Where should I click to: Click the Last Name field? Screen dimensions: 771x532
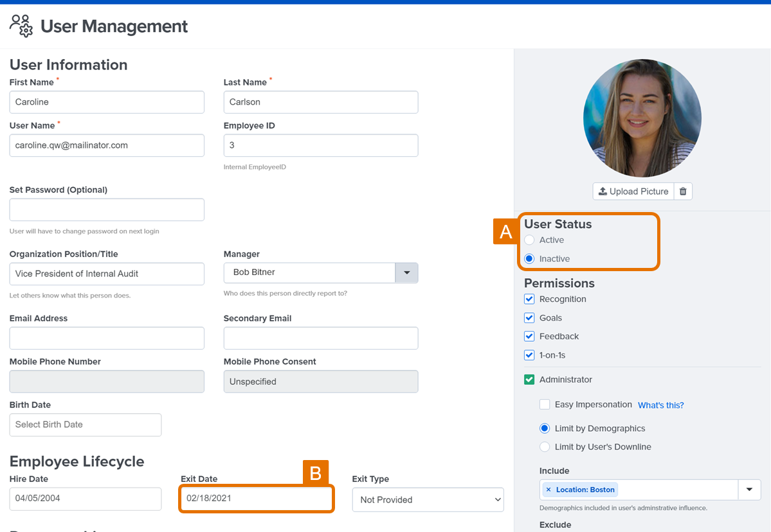(321, 102)
